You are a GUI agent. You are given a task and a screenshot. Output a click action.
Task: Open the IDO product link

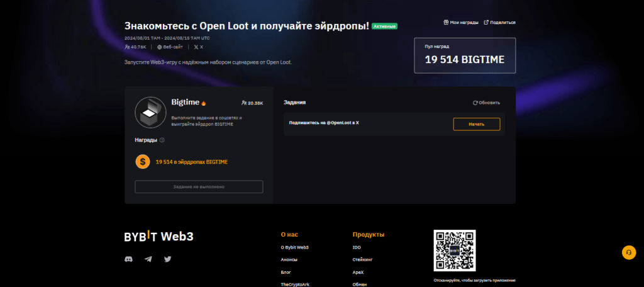[x=356, y=247]
